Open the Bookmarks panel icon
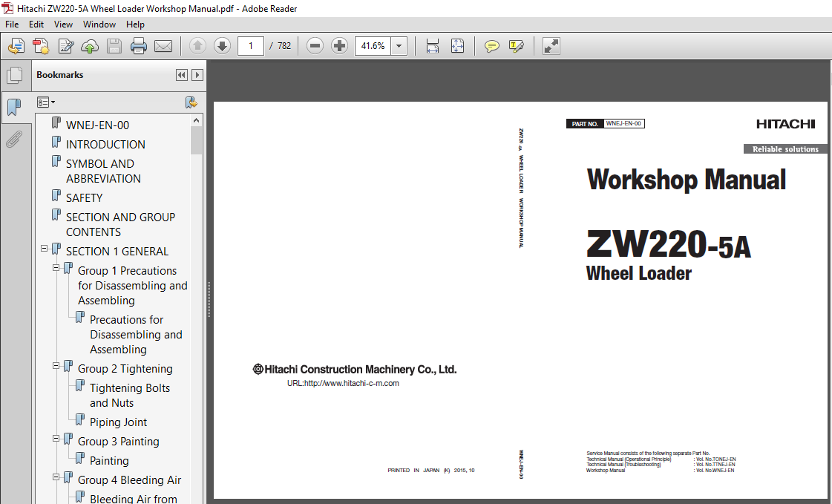 coord(14,108)
